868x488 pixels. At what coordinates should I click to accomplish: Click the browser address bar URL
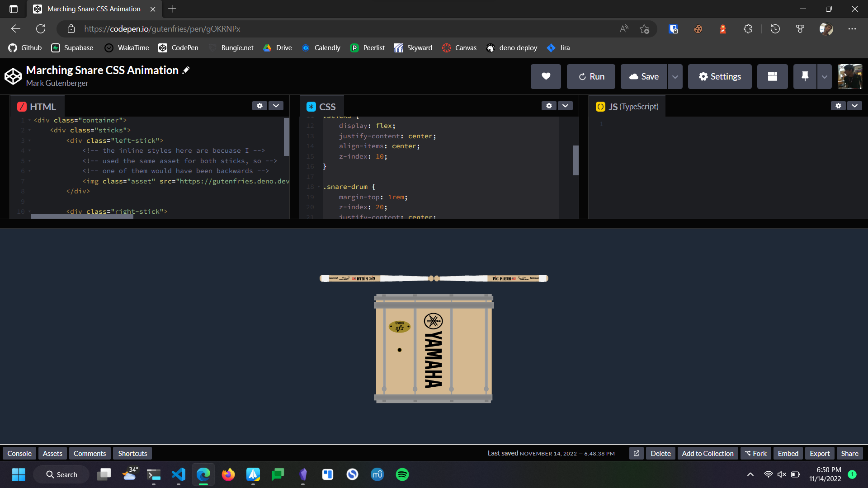coord(162,29)
